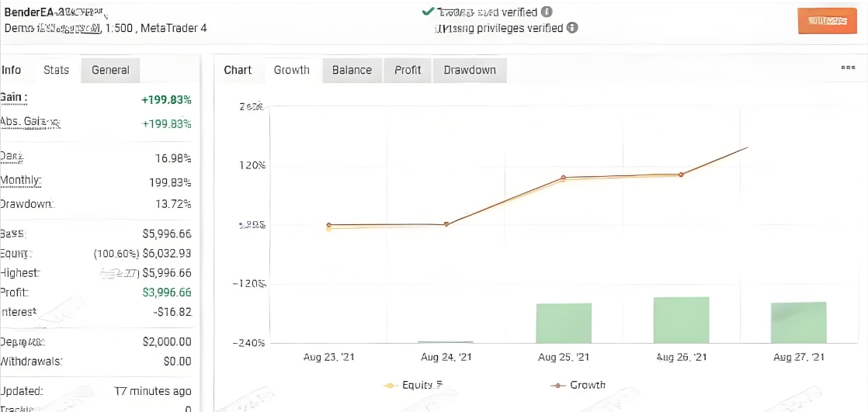
Task: Open the chart three-dots options menu
Action: click(x=848, y=68)
